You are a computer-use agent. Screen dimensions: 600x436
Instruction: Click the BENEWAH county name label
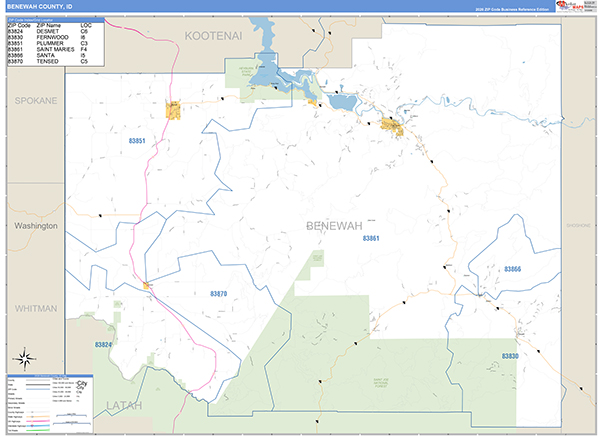[334, 226]
